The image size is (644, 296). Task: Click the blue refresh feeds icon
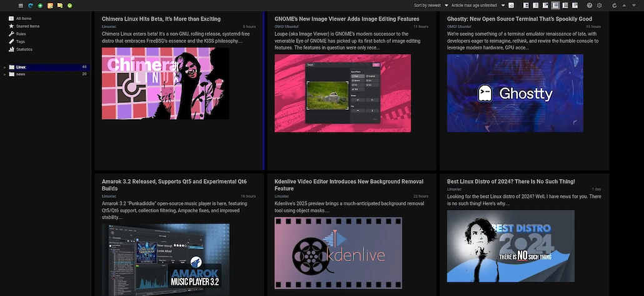click(31, 6)
